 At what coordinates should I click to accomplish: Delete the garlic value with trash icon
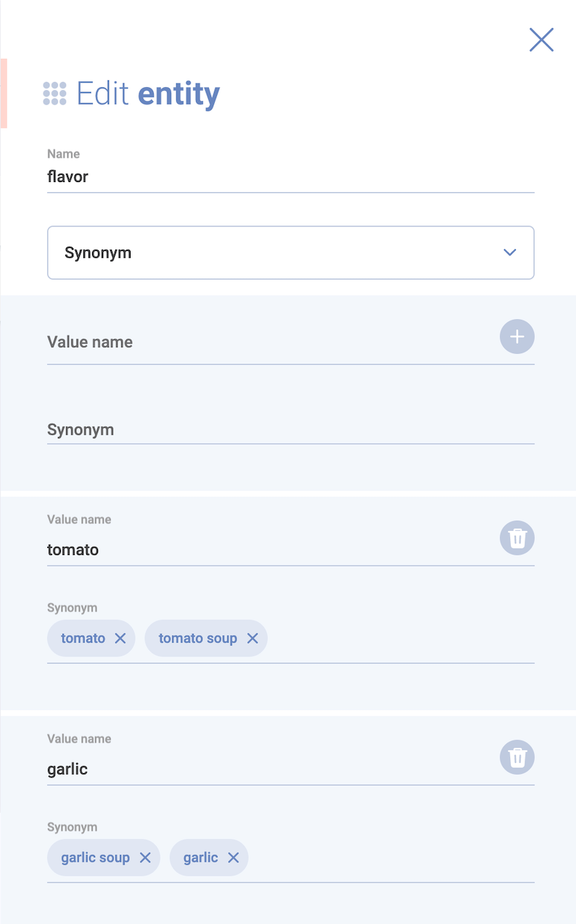click(517, 757)
